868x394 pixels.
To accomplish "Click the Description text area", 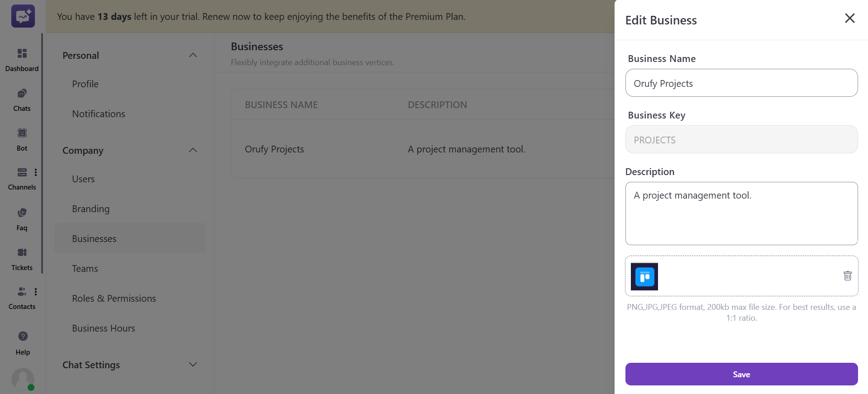I will [x=741, y=214].
